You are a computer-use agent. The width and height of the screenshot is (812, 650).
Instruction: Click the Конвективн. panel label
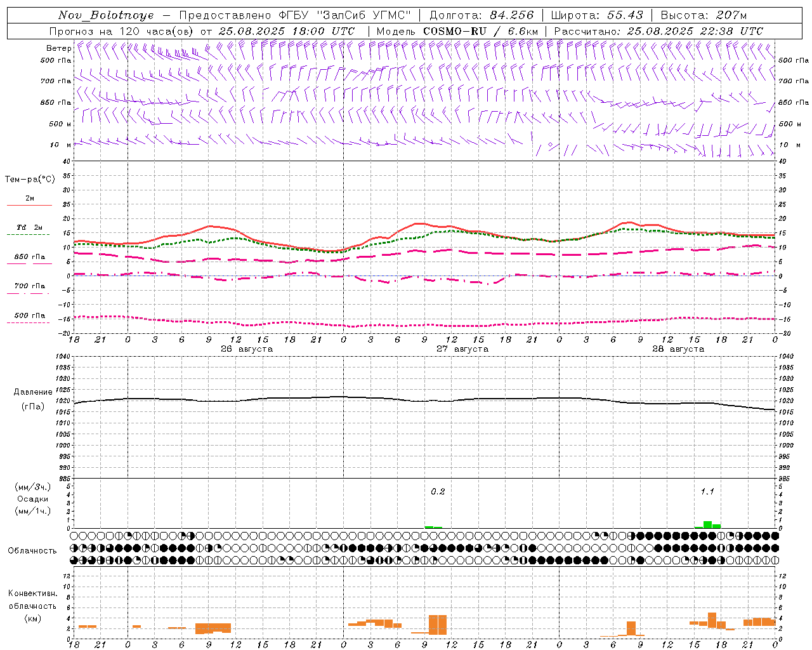(33, 594)
